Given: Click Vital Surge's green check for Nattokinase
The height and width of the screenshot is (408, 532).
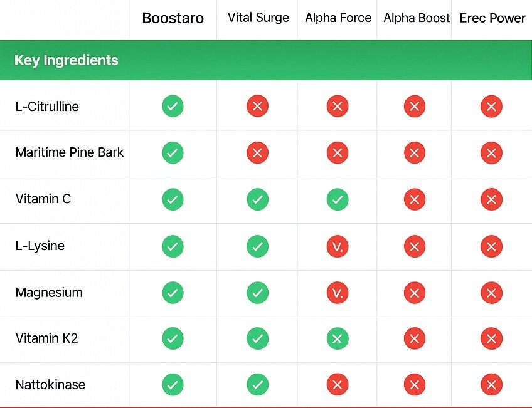Looking at the screenshot, I should pyautogui.click(x=257, y=385).
